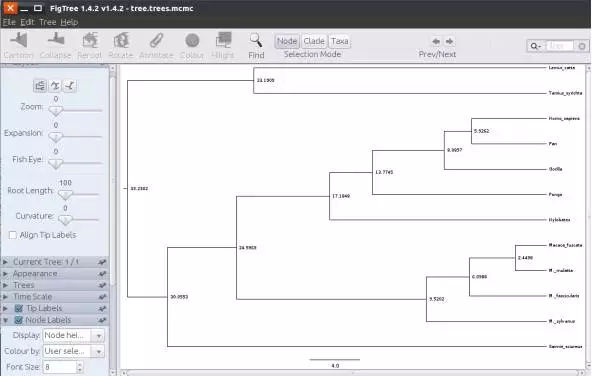Open the Colour by dropdown
Image resolution: width=592 pixels, height=376 pixels.
tap(74, 351)
